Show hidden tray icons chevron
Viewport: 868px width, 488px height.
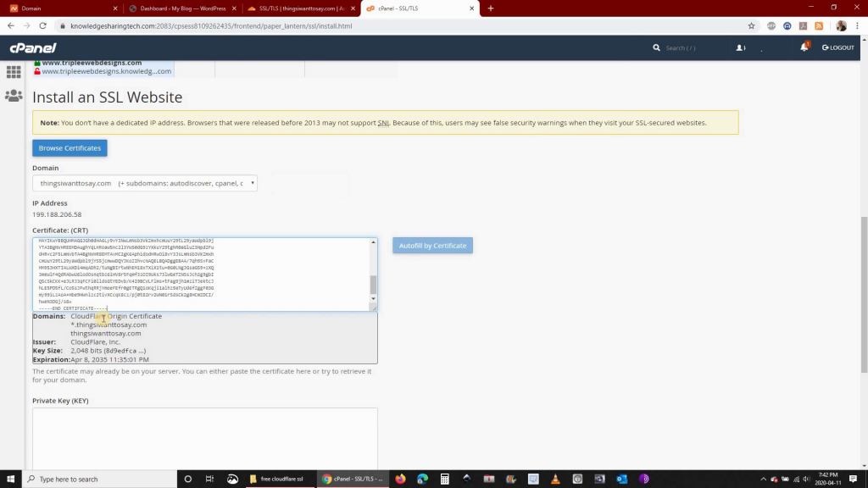(x=764, y=480)
